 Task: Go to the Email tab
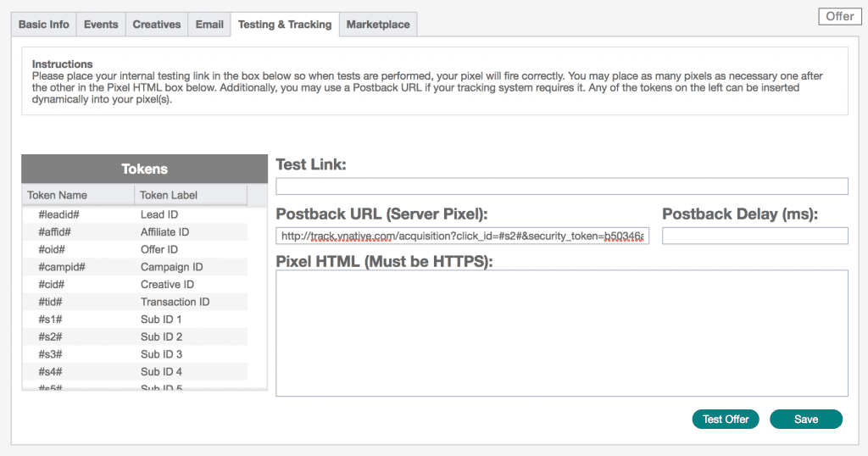pyautogui.click(x=209, y=25)
